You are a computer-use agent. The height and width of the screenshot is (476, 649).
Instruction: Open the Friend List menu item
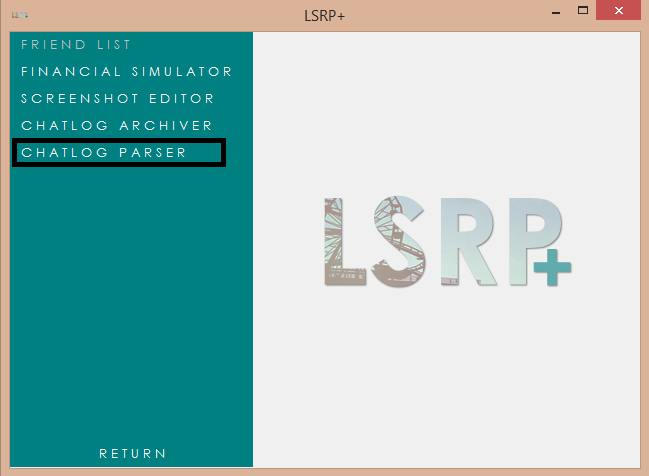click(x=76, y=44)
